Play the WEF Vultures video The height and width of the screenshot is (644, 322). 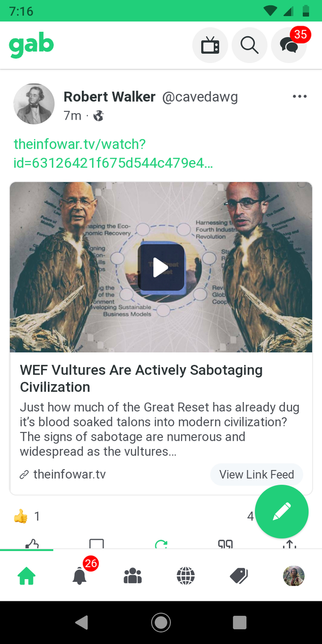click(x=161, y=267)
